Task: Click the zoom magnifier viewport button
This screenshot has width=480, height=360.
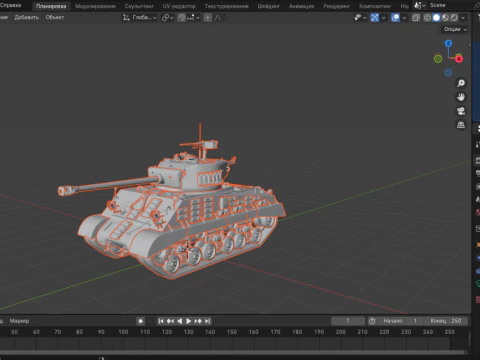Action: (x=461, y=83)
